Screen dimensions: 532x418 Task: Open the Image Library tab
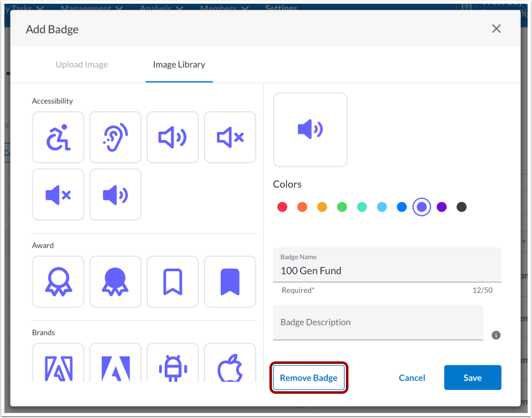pos(179,65)
